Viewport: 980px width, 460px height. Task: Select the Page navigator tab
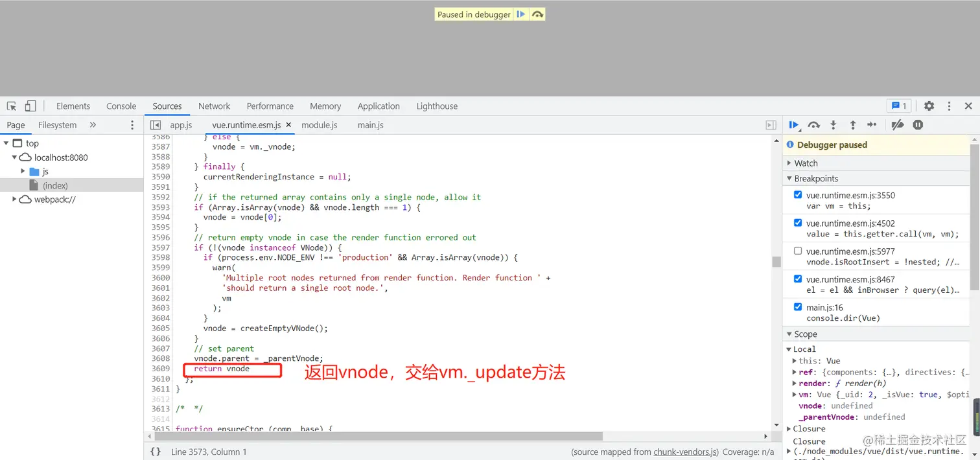[x=16, y=125]
